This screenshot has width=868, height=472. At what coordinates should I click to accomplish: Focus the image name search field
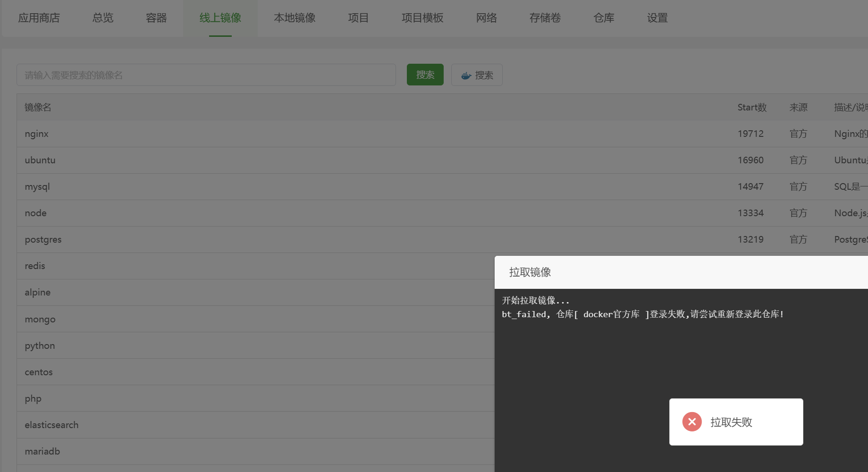pyautogui.click(x=206, y=75)
